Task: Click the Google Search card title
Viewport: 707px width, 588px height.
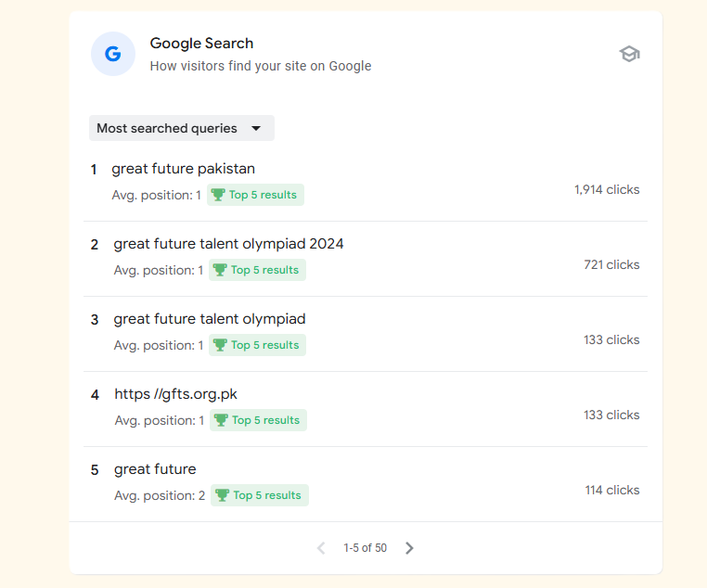Action: 201,44
